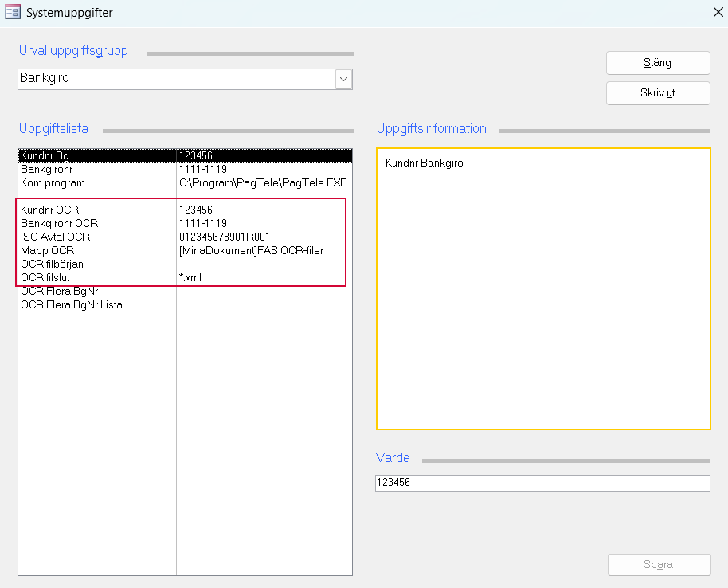Viewport: 728px width, 588px height.
Task: Click the Systemuppgifter window icon
Action: coord(13,12)
